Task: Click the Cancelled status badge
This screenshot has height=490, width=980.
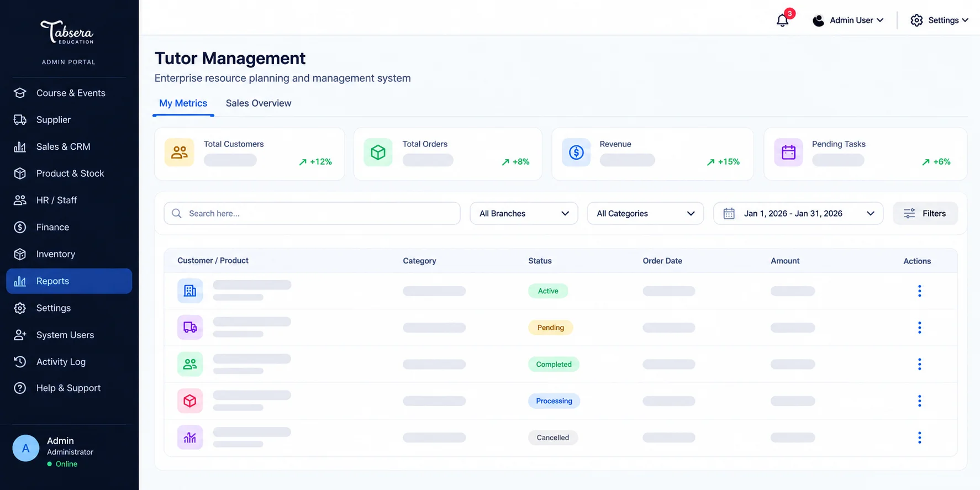Action: click(x=553, y=438)
